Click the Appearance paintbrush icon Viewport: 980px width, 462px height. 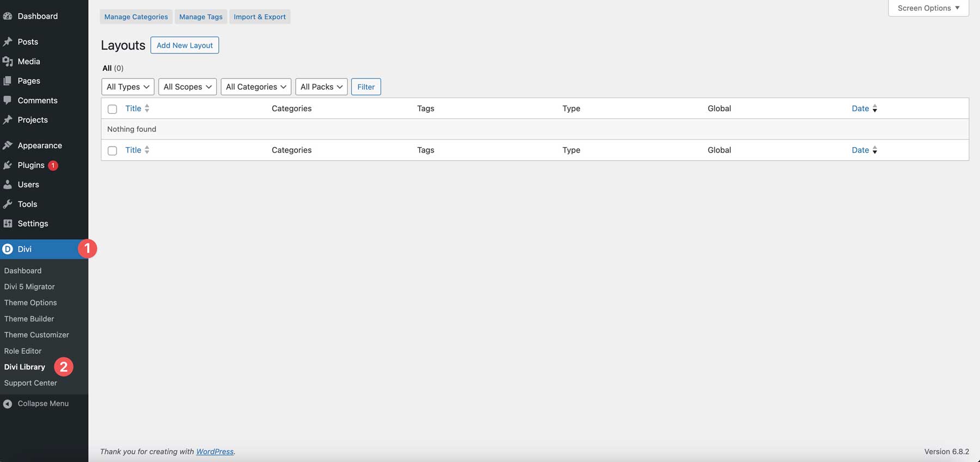(8, 145)
